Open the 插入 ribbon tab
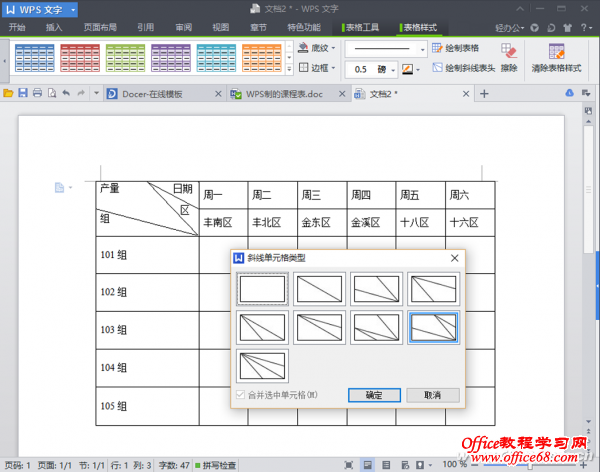The height and width of the screenshot is (472, 600). pyautogui.click(x=54, y=28)
